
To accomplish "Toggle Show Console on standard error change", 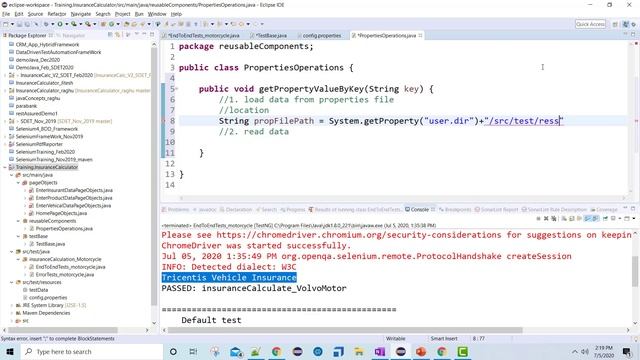I will pyautogui.click(x=595, y=218).
